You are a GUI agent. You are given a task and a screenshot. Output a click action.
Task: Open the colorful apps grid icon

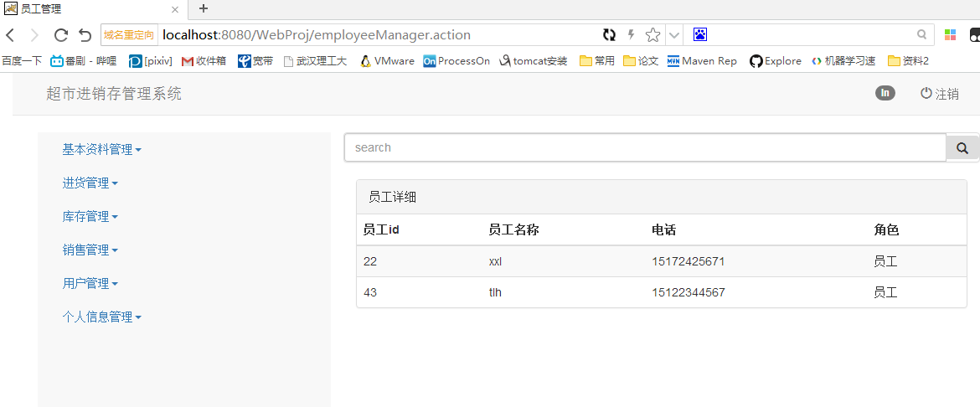(x=950, y=35)
